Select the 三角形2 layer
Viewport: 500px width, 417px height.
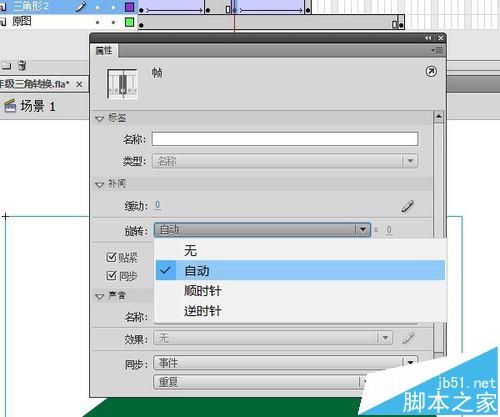(31, 6)
